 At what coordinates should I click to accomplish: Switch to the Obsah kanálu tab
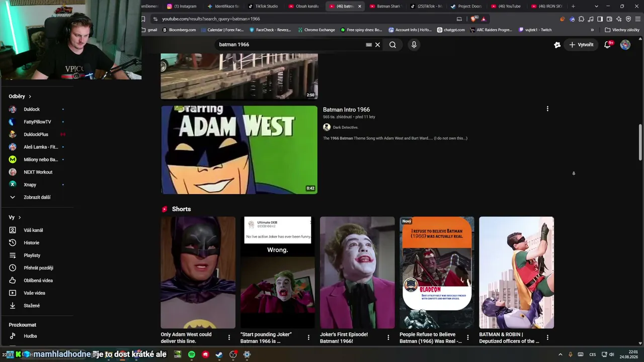(x=304, y=6)
